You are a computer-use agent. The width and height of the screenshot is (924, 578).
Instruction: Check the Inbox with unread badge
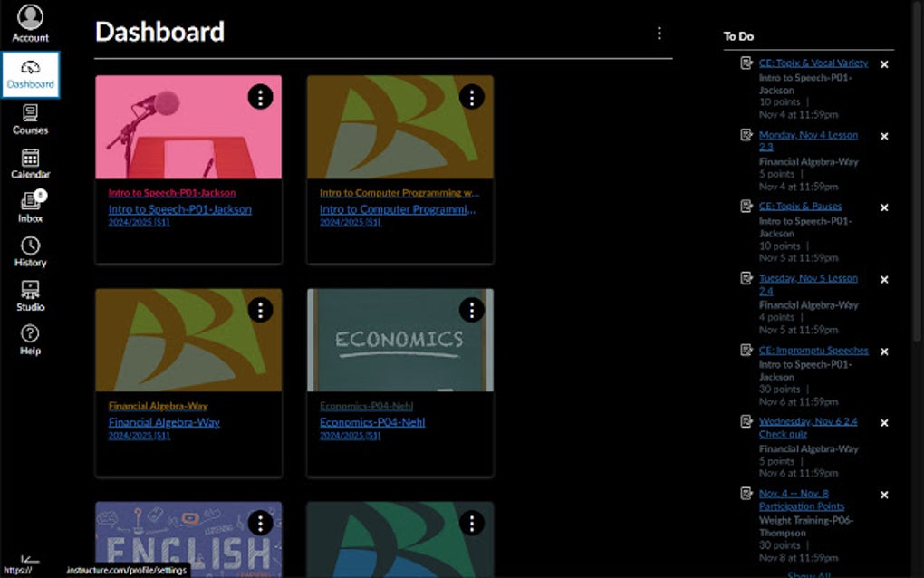click(30, 207)
